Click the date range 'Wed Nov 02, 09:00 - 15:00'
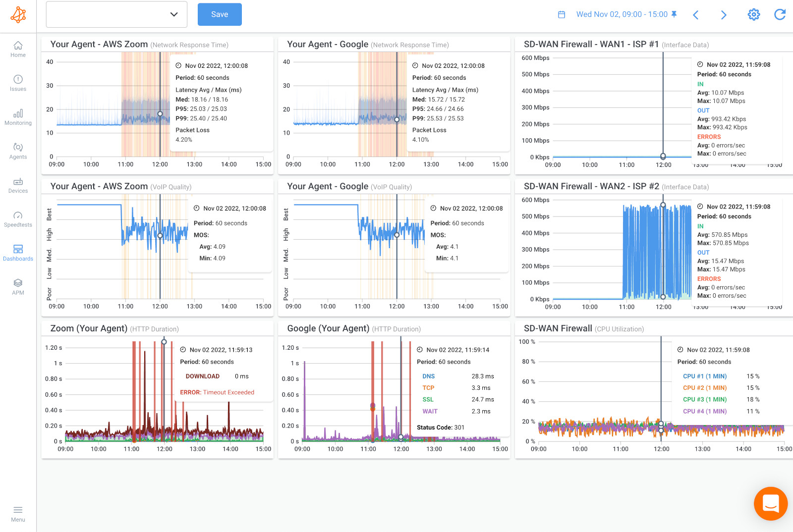This screenshot has height=532, width=793. coord(621,14)
